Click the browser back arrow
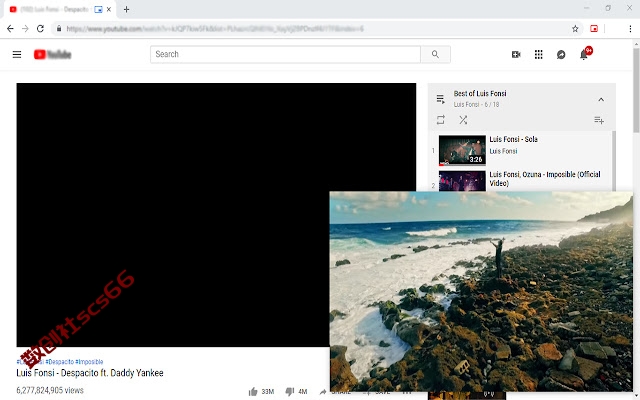This screenshot has height=400, width=640. (x=10, y=29)
